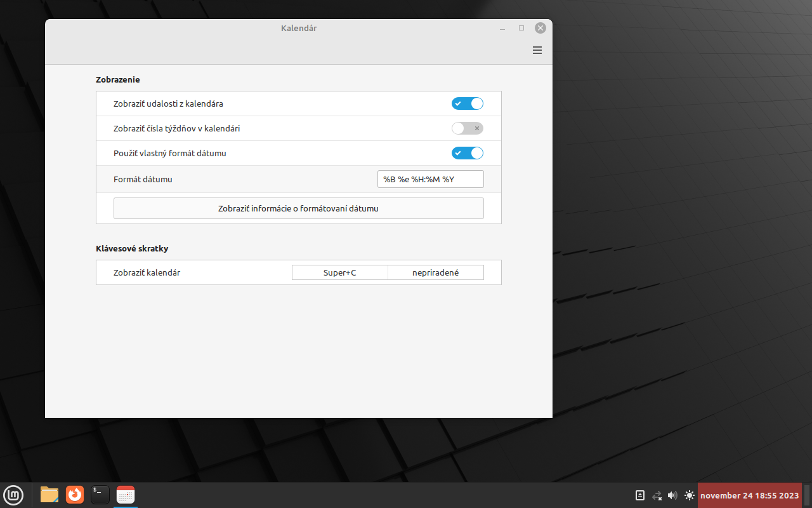This screenshot has width=812, height=508.
Task: Maximize the Kalendár window
Action: 521,28
